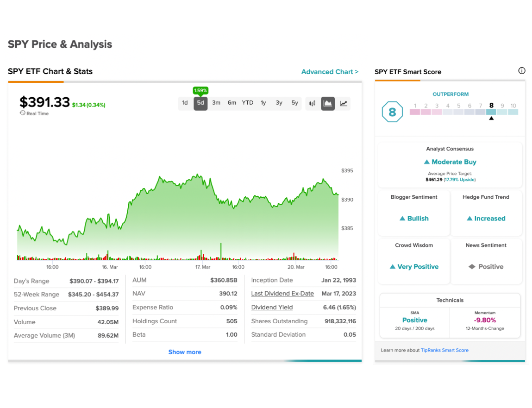The width and height of the screenshot is (532, 408).
Task: Click the Moderate Buy up-arrow icon
Action: click(x=427, y=162)
